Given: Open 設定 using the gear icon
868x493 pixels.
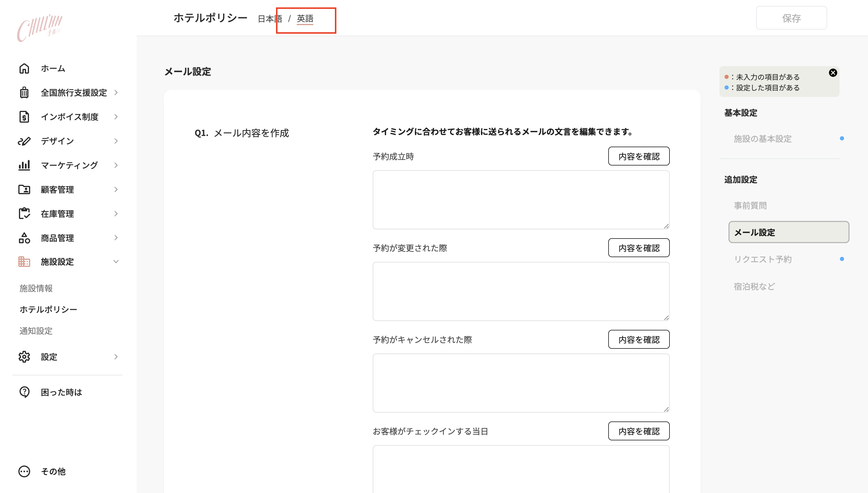Looking at the screenshot, I should click(24, 356).
